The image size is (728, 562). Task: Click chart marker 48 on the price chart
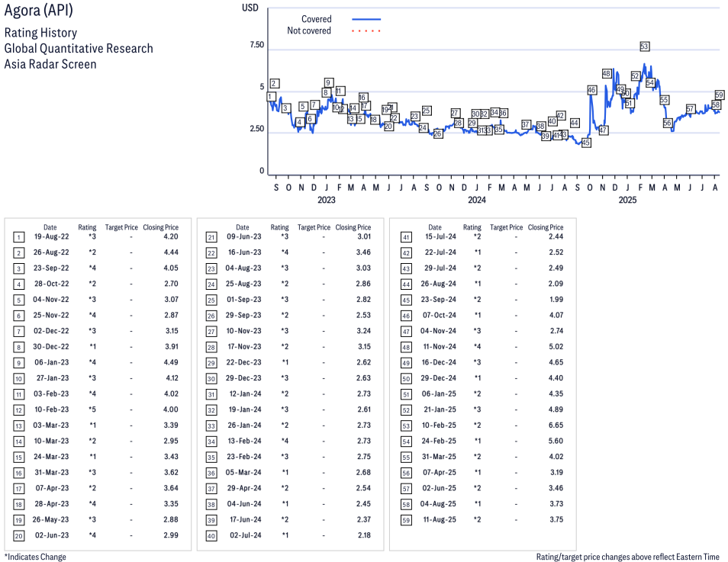pyautogui.click(x=607, y=73)
